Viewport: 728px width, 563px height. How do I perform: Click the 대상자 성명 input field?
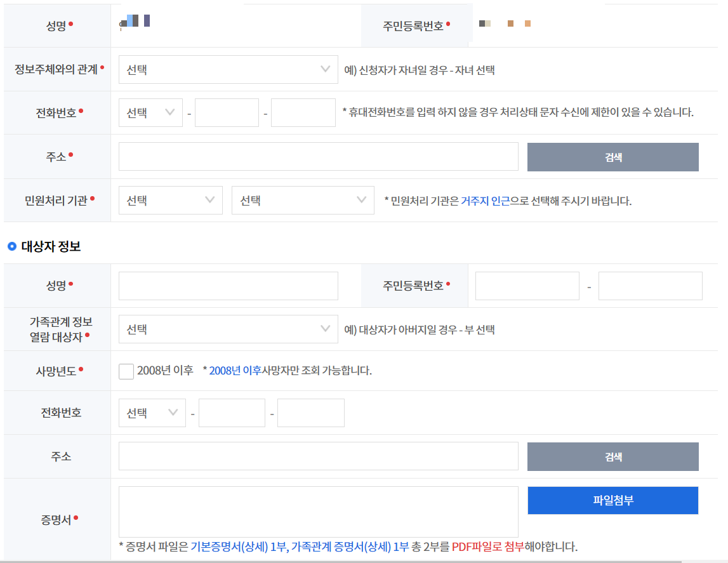pyautogui.click(x=227, y=286)
